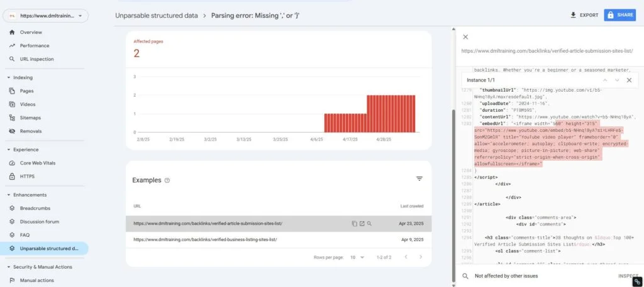
Task: Click INSPECT button in side panel
Action: coord(628,276)
